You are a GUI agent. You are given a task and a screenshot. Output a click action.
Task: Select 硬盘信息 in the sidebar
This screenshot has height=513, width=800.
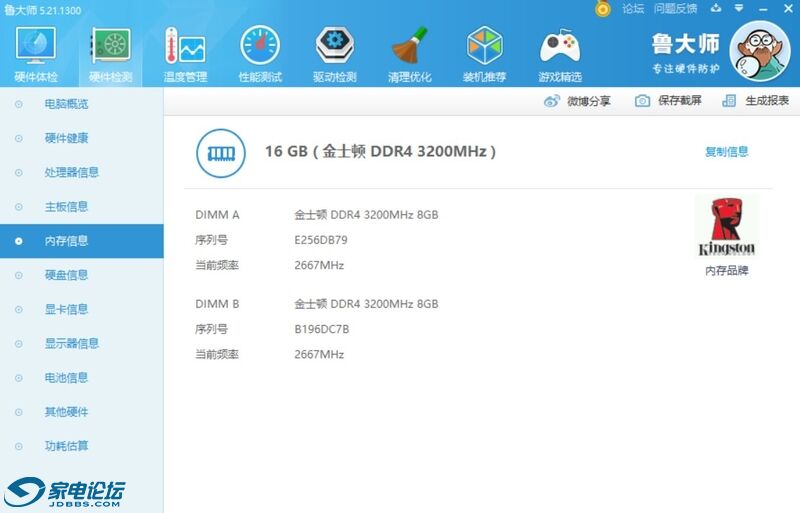[x=82, y=275]
